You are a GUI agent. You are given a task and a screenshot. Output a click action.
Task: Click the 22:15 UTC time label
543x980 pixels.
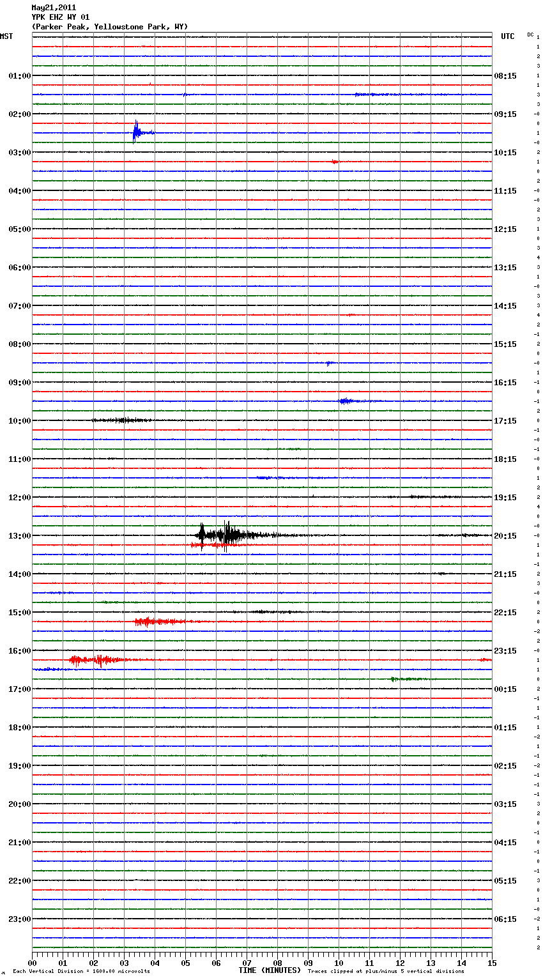505,613
